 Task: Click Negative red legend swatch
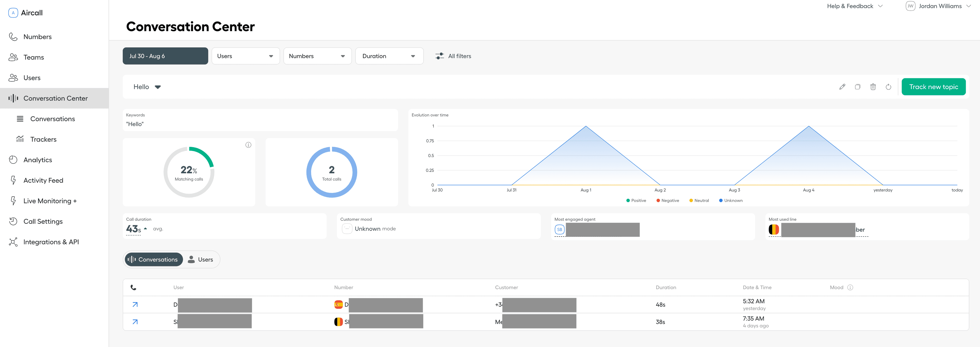[x=658, y=201]
